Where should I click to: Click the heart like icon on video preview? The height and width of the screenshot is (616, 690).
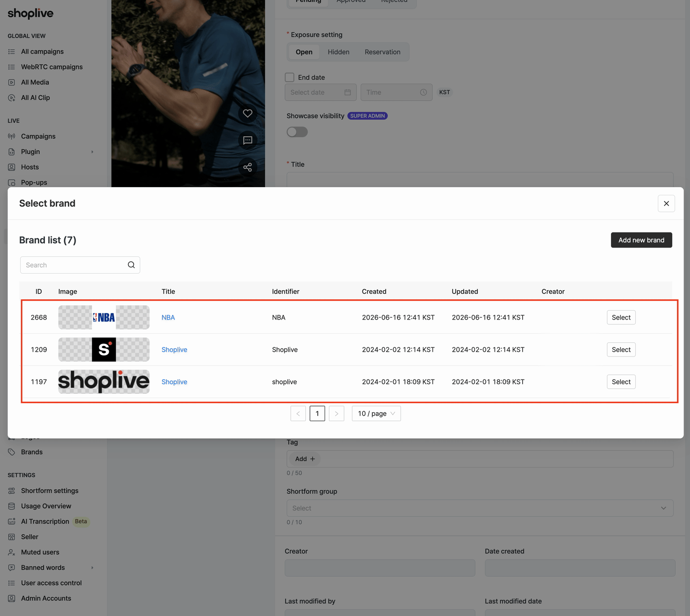click(248, 113)
